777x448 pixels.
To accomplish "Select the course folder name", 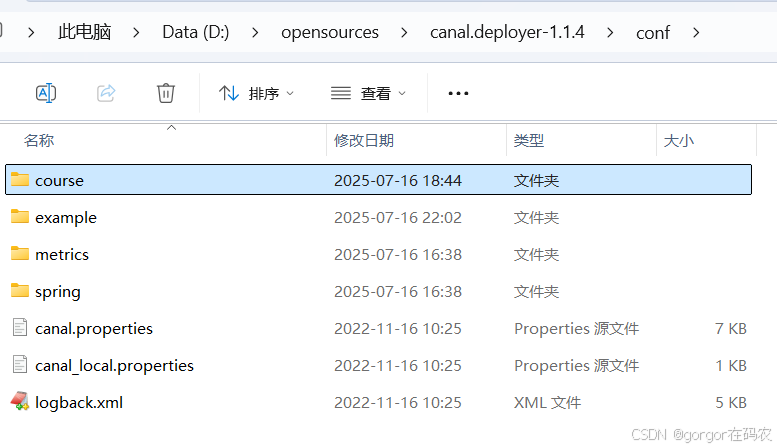I will tap(59, 180).
